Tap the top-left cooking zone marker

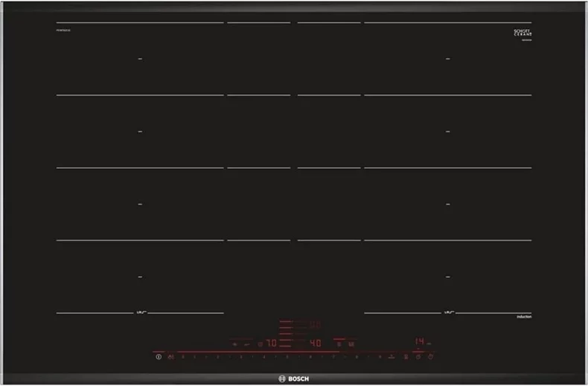[x=139, y=59]
